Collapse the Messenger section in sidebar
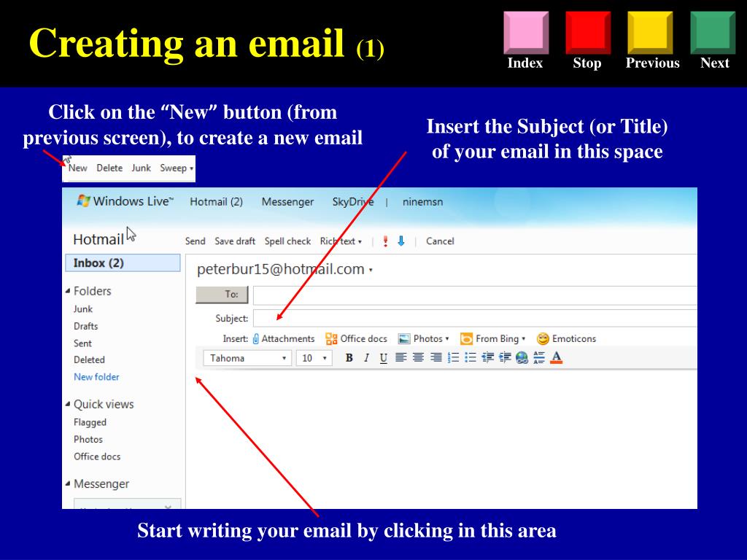The image size is (747, 560). point(68,484)
